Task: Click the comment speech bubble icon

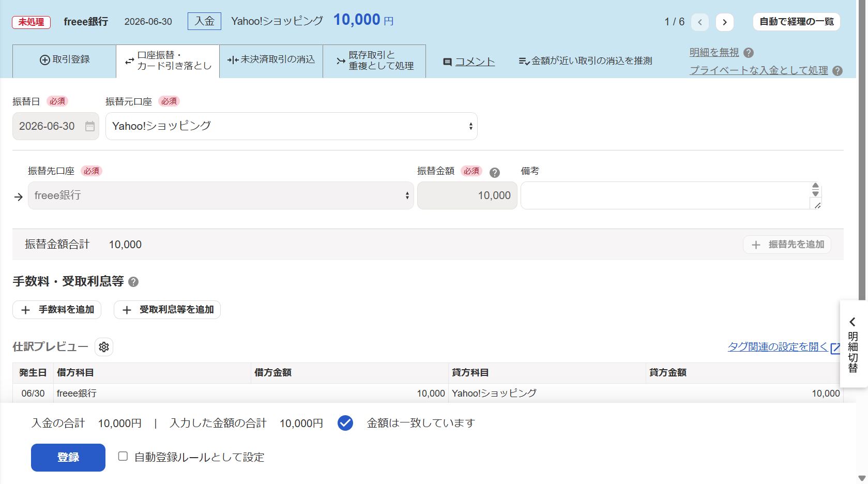Action: (x=448, y=62)
